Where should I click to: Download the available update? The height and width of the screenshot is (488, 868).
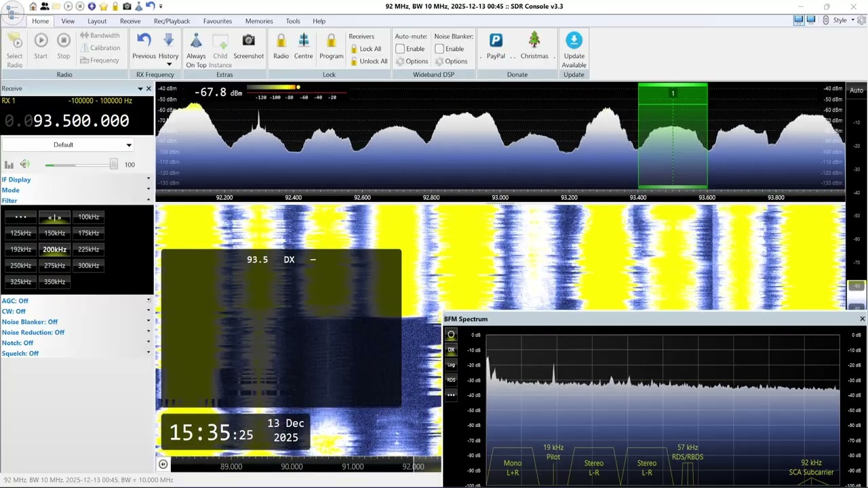[x=574, y=50]
